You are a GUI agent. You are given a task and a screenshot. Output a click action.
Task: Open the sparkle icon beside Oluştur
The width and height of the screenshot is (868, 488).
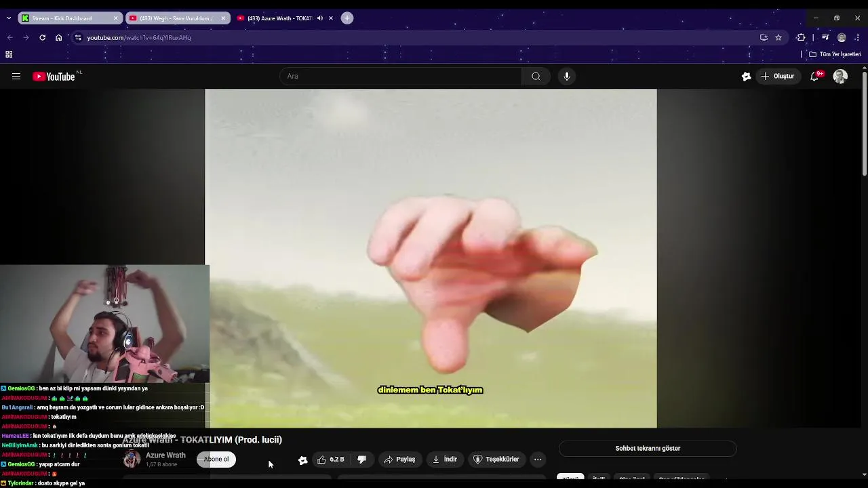(x=746, y=77)
